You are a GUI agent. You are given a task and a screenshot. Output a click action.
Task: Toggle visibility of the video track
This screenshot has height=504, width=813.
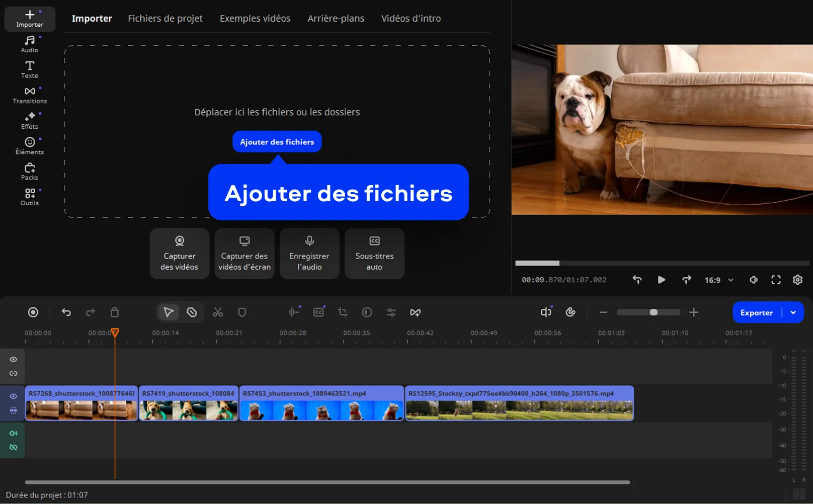(14, 396)
